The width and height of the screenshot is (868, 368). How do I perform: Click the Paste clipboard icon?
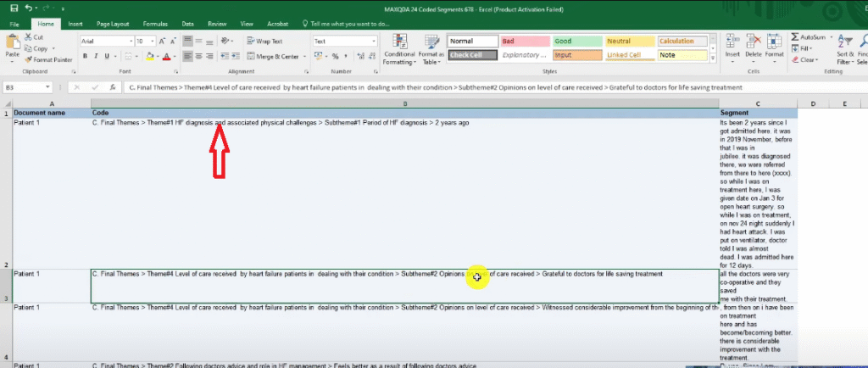coord(12,42)
